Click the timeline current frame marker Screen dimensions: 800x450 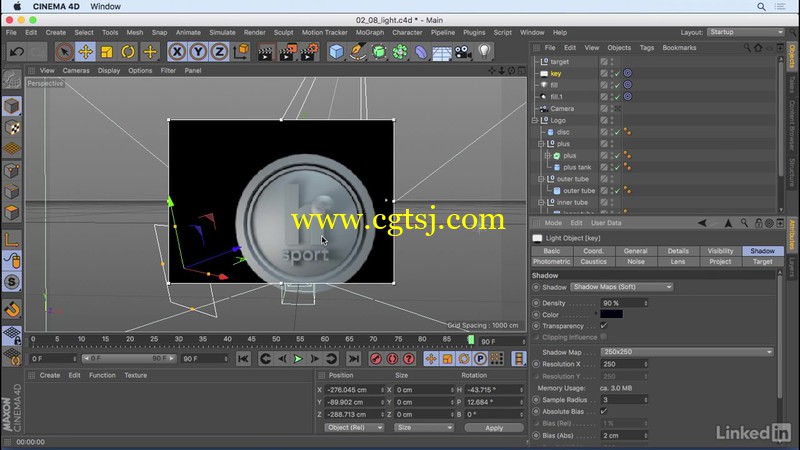pyautogui.click(x=471, y=340)
